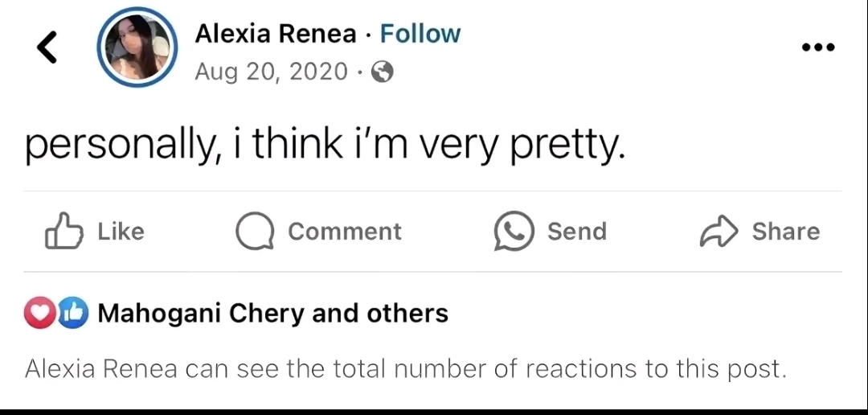This screenshot has height=415, width=868.
Task: Open the three-dot more options menu
Action: tap(818, 47)
